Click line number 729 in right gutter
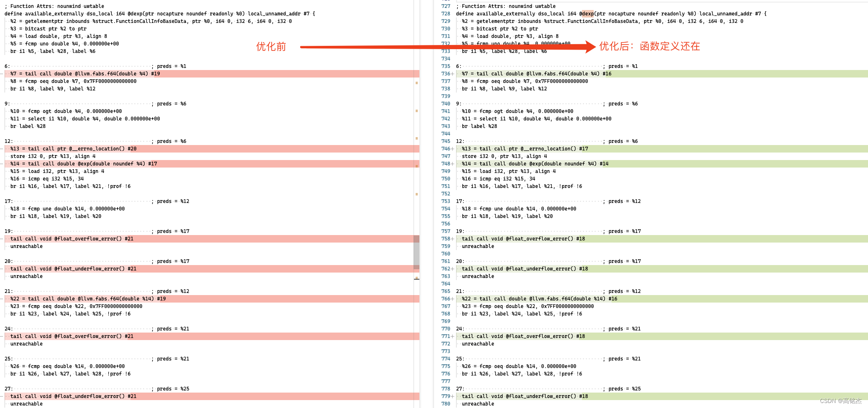Screen dimensions: 868x408 (x=446, y=21)
